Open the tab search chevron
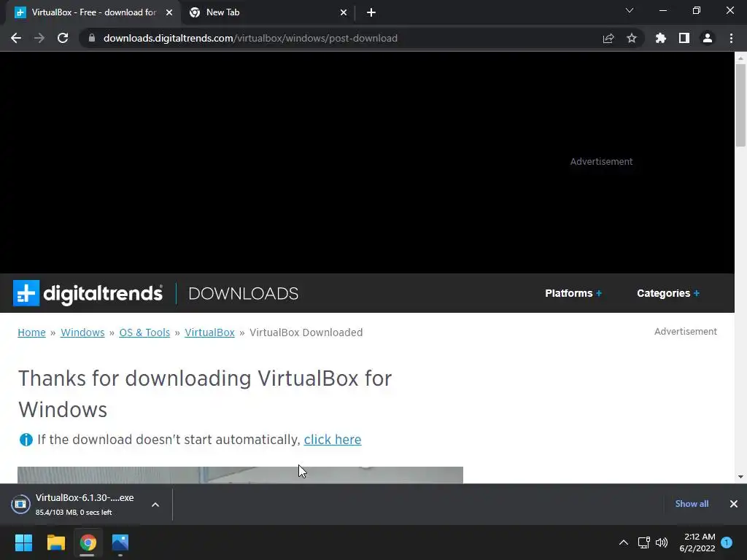Screen dimensions: 747x560 tap(630, 10)
